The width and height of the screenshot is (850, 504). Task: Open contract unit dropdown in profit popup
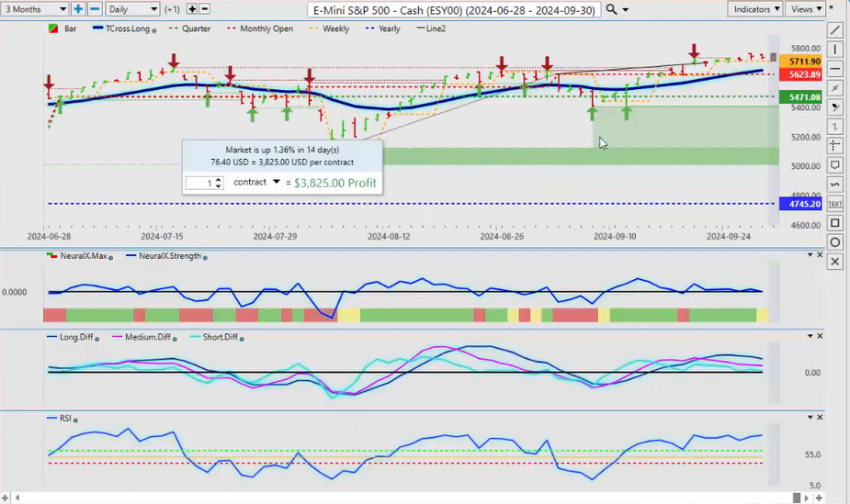coord(277,182)
